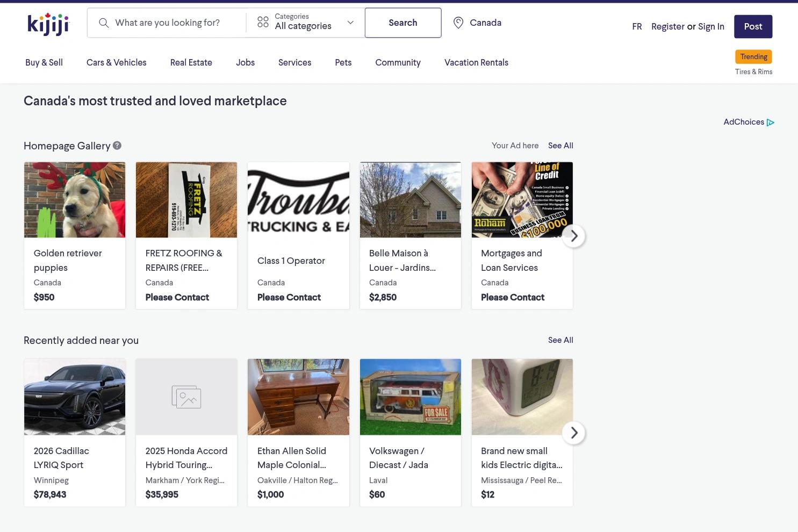The height and width of the screenshot is (532, 798).
Task: Open the All categories dropdown
Action: coord(305,23)
